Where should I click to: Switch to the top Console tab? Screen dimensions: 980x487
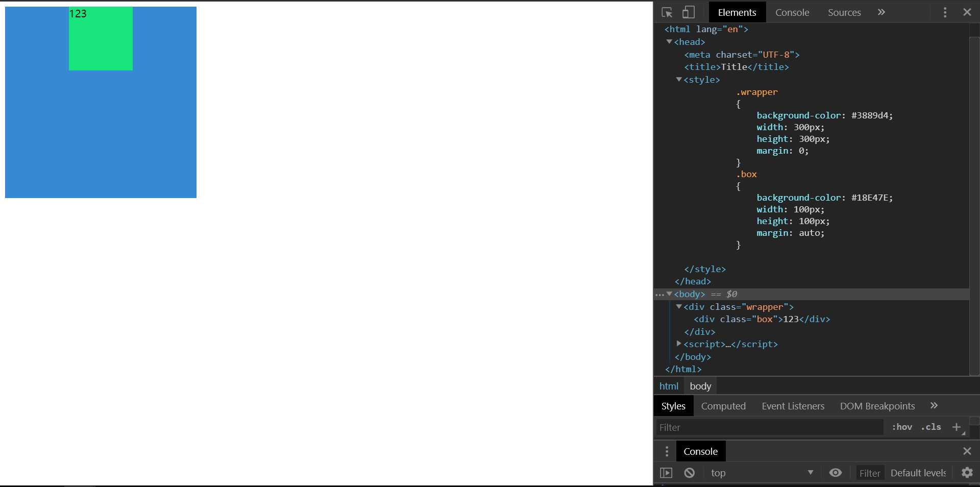coord(792,12)
